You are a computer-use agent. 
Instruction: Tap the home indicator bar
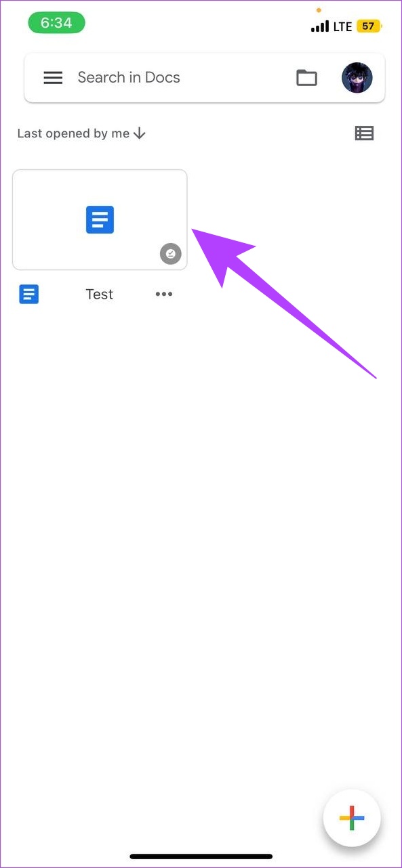coord(201,856)
